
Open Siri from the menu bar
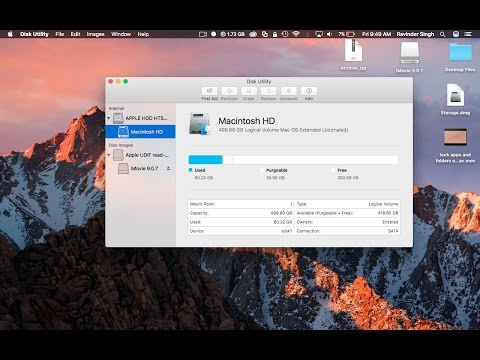click(456, 34)
